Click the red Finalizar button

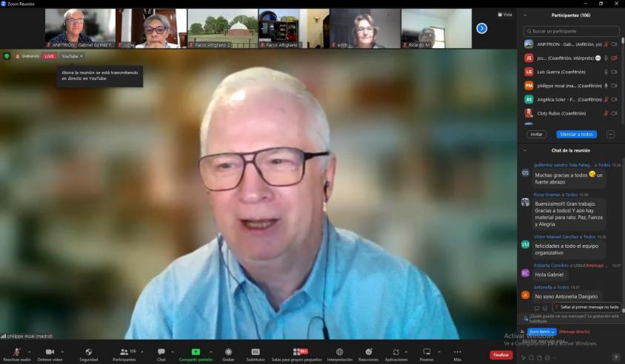501,354
